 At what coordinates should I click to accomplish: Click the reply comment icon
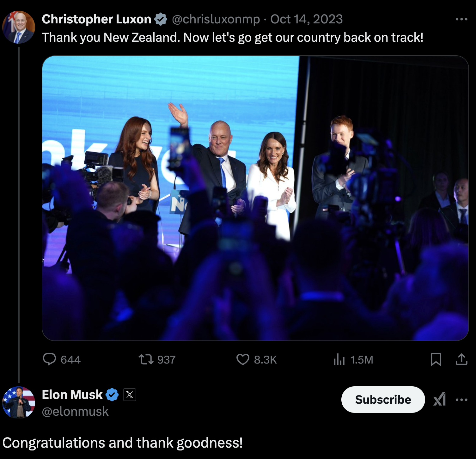pyautogui.click(x=50, y=359)
